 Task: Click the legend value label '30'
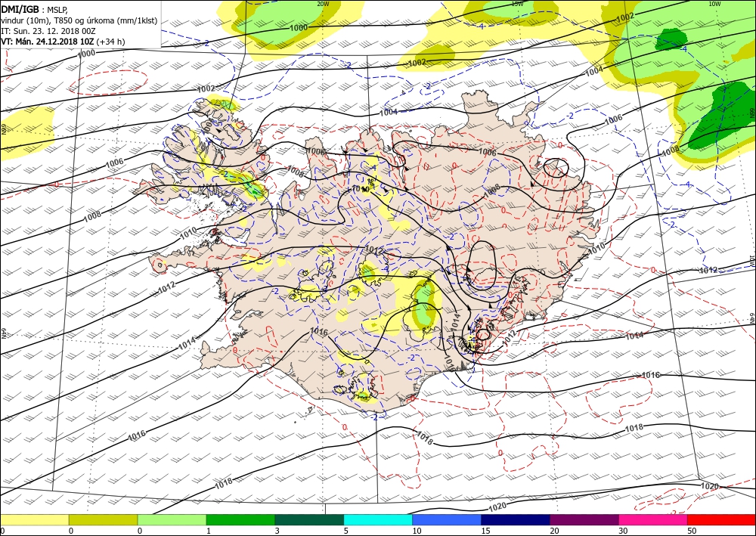[x=623, y=531]
